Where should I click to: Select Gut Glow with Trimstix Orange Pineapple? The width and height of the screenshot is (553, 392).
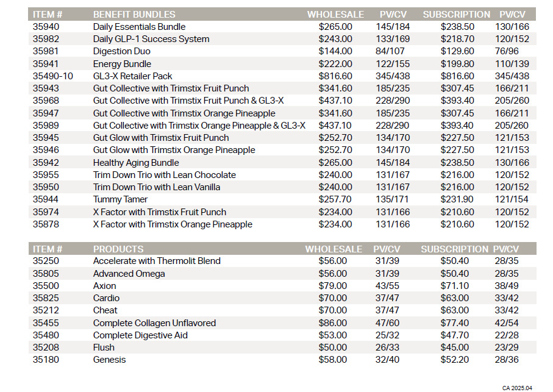(x=174, y=150)
